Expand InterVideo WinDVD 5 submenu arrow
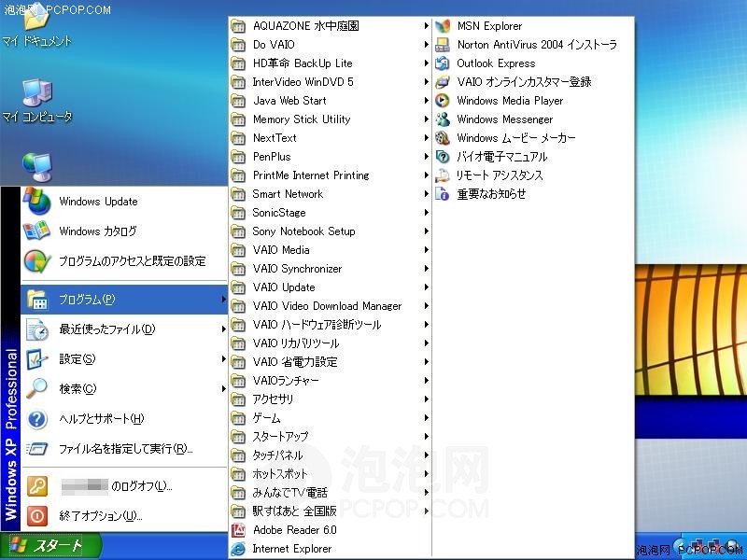This screenshot has width=747, height=560. 427,82
